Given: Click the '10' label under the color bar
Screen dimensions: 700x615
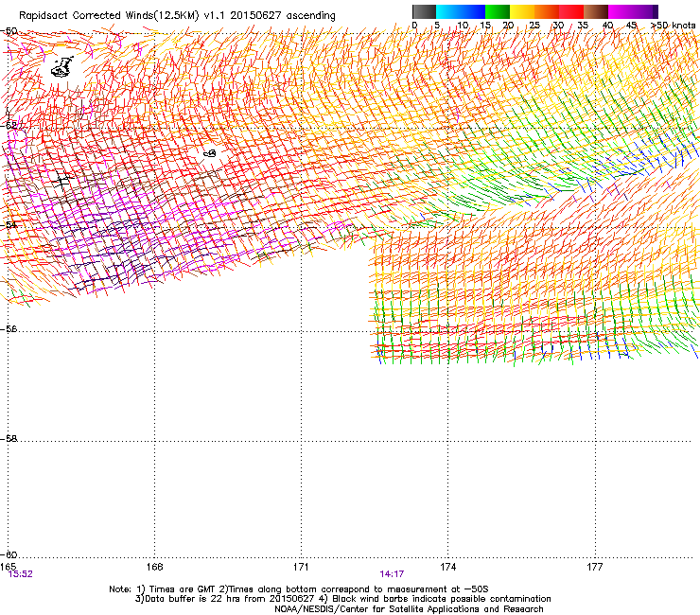Looking at the screenshot, I should click(463, 26).
